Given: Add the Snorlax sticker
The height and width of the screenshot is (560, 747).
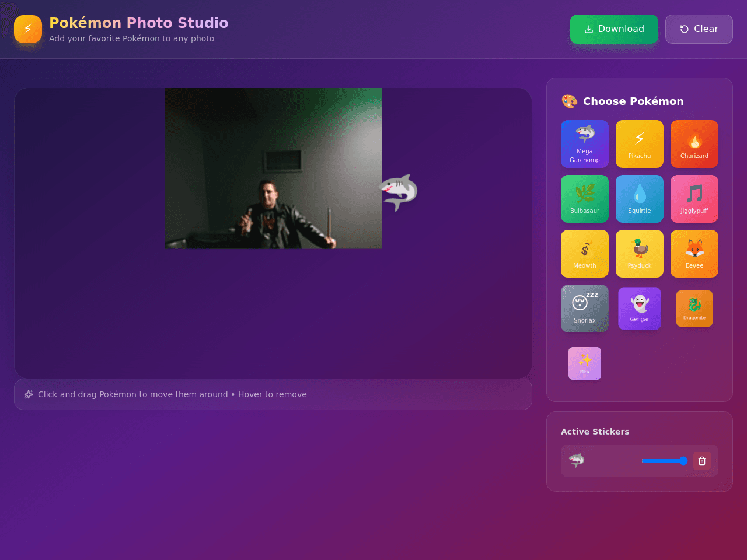Looking at the screenshot, I should (585, 309).
